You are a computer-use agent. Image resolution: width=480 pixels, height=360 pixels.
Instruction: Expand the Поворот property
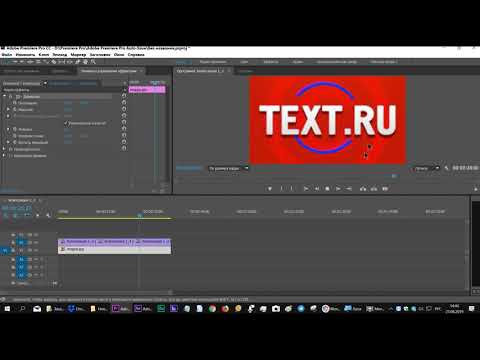click(x=8, y=129)
